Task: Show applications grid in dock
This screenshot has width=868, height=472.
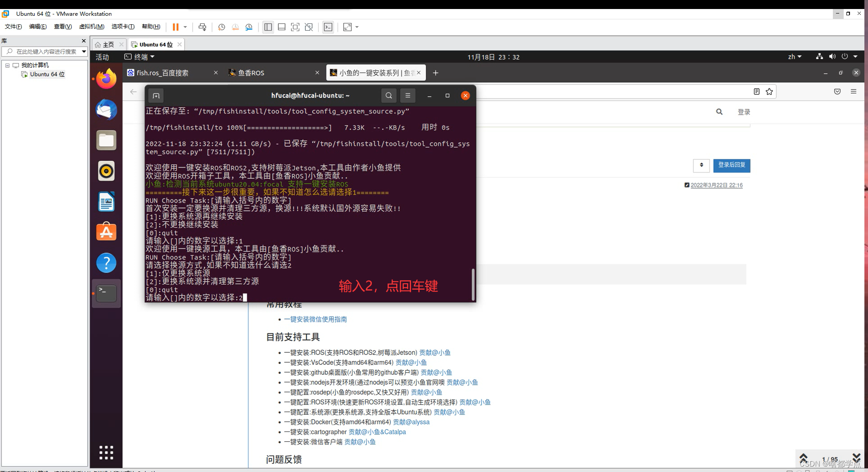Action: click(x=106, y=452)
